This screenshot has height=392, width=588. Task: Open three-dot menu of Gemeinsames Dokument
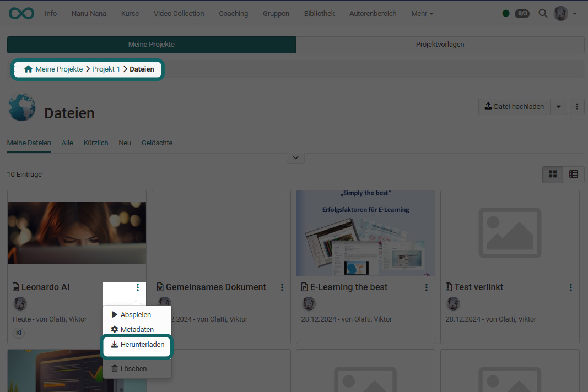click(282, 287)
